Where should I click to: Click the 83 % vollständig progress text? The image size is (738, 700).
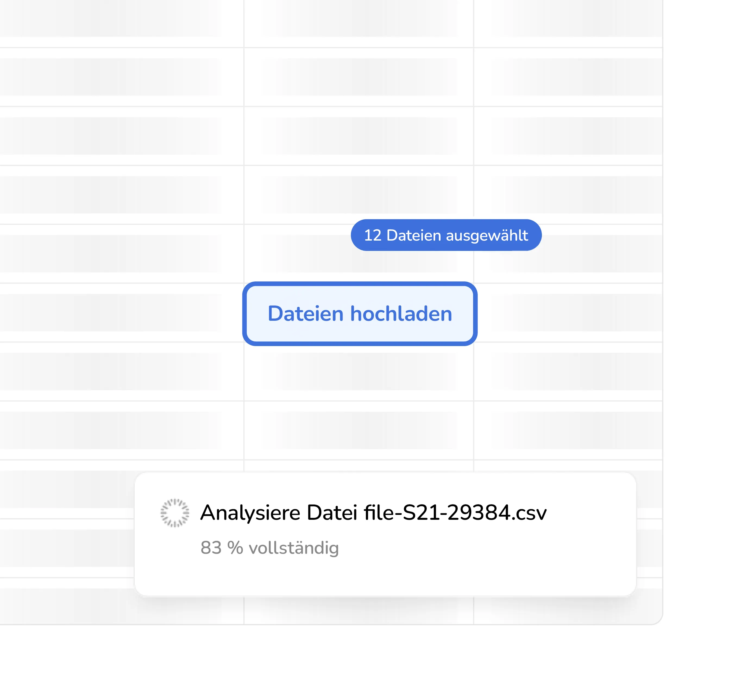pos(269,547)
